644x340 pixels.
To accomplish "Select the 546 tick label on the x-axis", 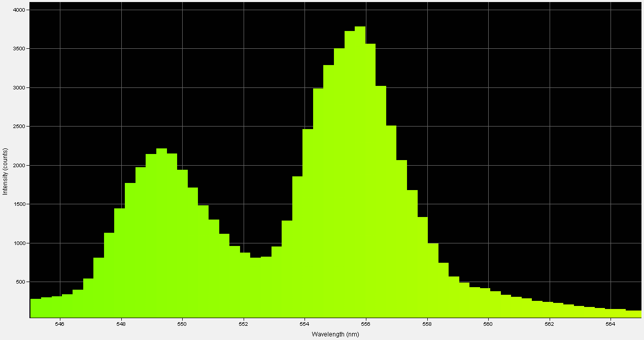I will [x=60, y=323].
